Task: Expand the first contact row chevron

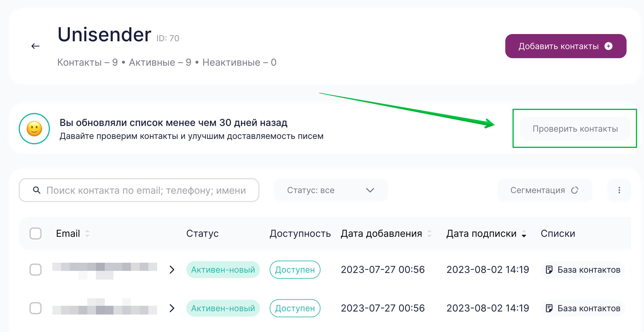Action: 172,270
